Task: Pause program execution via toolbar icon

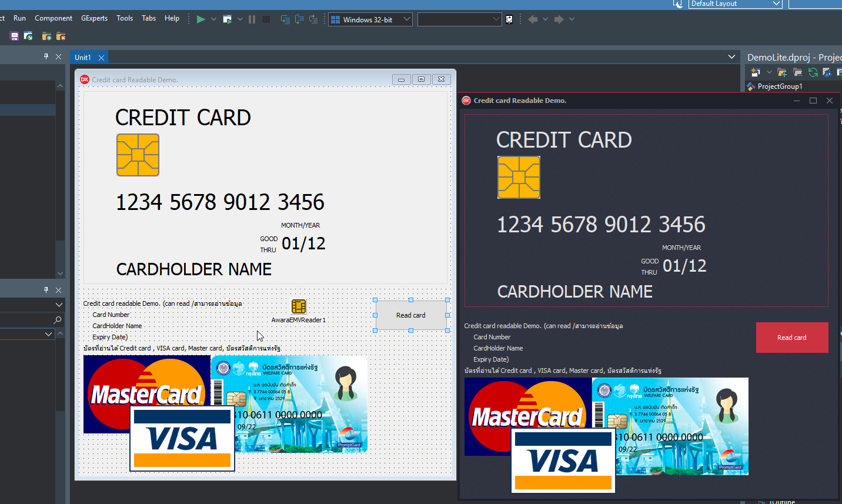Action: tap(252, 19)
